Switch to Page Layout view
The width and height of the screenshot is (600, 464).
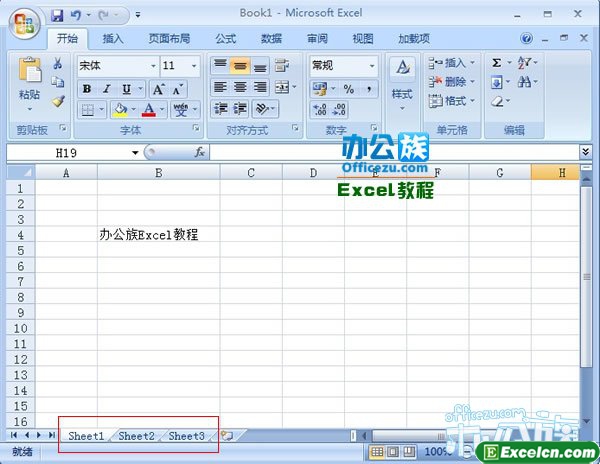click(393, 452)
